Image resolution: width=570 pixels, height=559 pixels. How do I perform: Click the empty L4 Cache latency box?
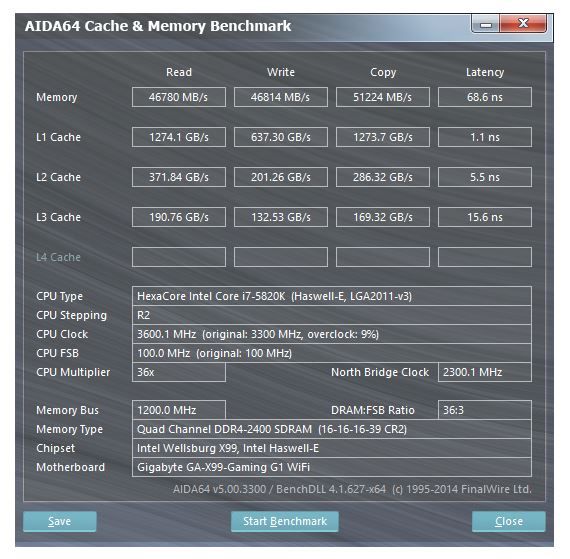tap(485, 257)
